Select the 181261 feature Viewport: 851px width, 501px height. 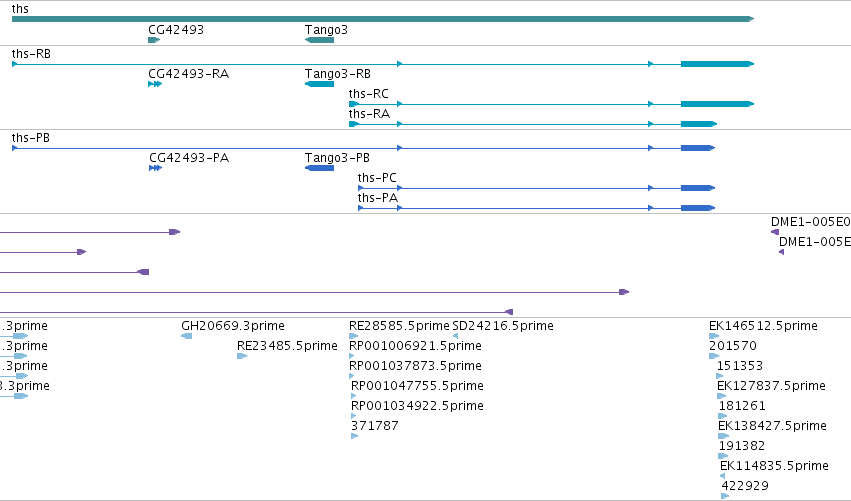tap(723, 416)
